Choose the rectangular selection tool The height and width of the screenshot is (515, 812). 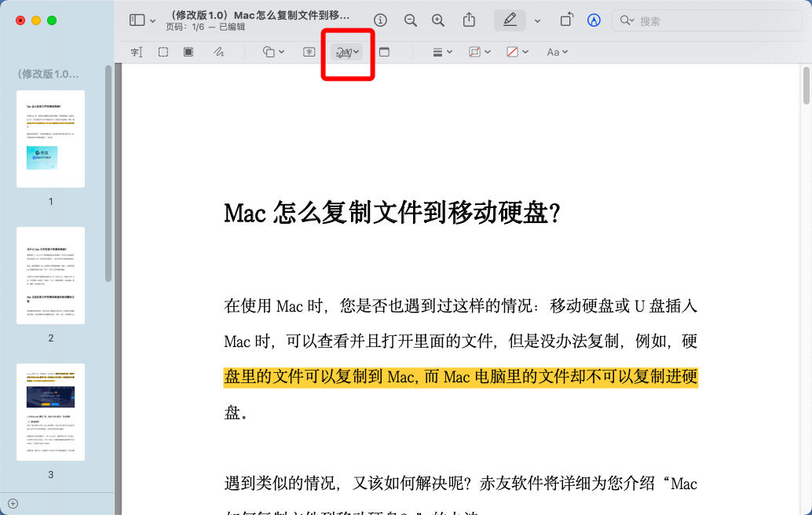click(x=163, y=52)
